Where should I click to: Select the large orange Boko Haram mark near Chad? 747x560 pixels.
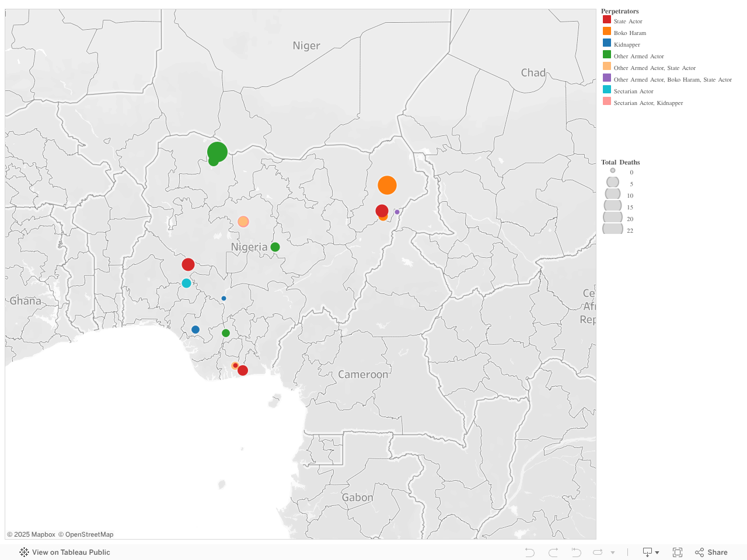(x=388, y=185)
